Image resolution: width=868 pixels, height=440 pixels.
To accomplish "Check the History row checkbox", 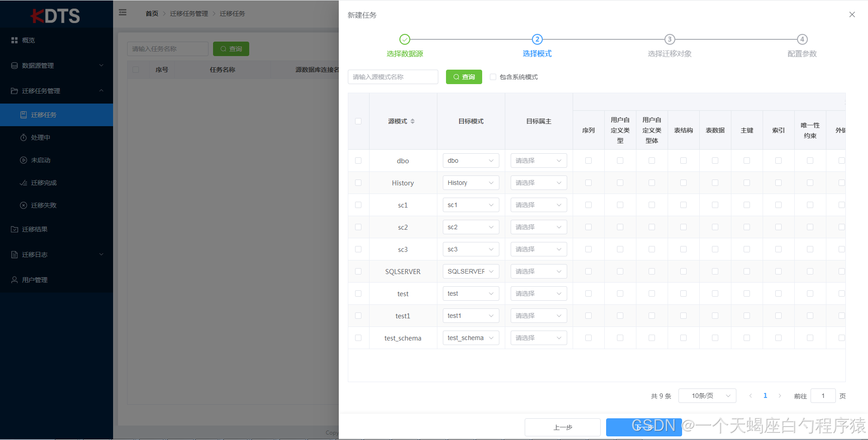I will pos(358,183).
